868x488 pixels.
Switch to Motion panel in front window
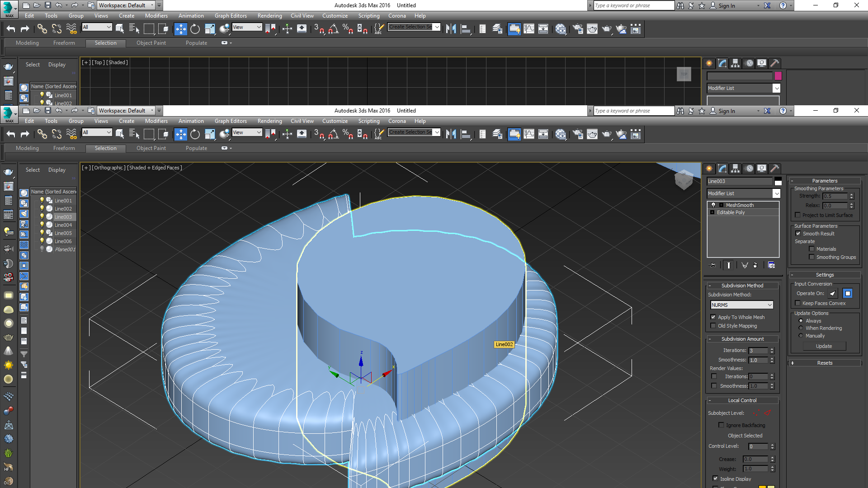[749, 169]
